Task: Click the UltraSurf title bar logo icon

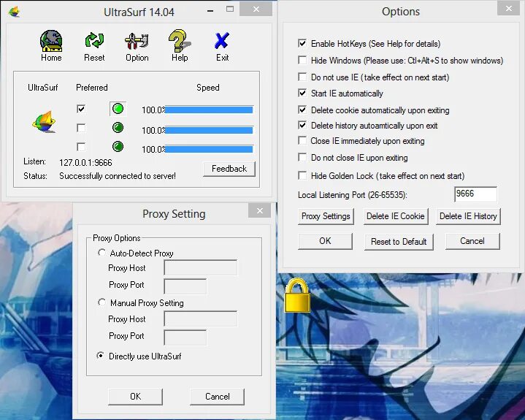Action: click(14, 12)
